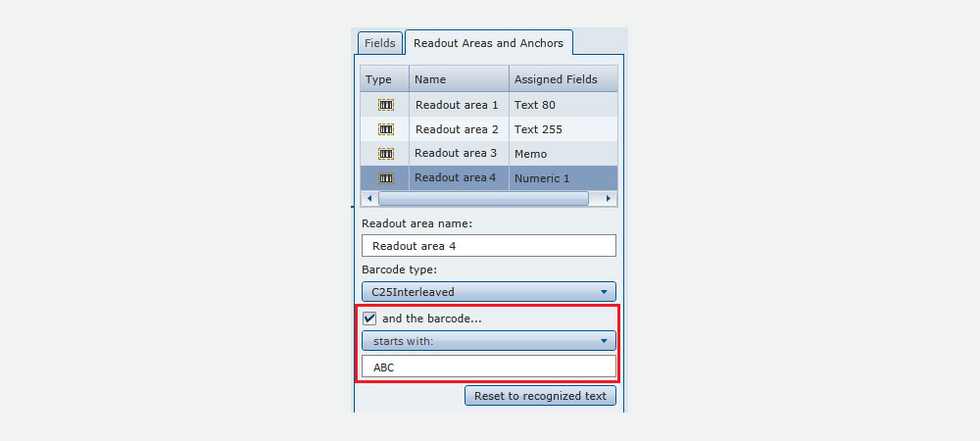Click barcode icon of Readout area 4
This screenshot has width=980, height=441.
pos(385,178)
